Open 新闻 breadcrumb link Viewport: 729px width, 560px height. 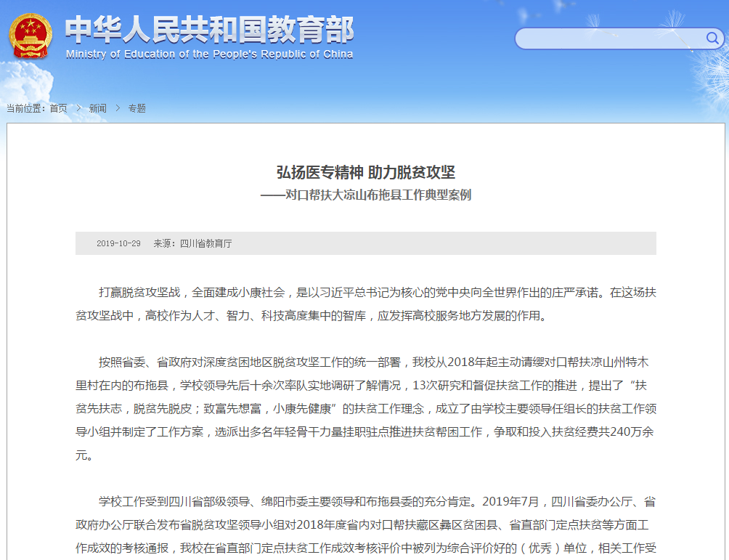(x=98, y=108)
